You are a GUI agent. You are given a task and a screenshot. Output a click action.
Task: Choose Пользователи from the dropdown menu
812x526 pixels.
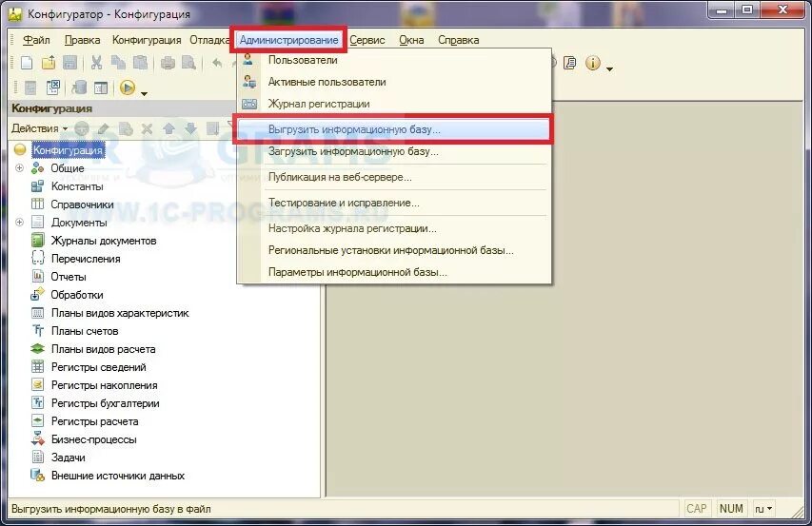(x=394, y=60)
